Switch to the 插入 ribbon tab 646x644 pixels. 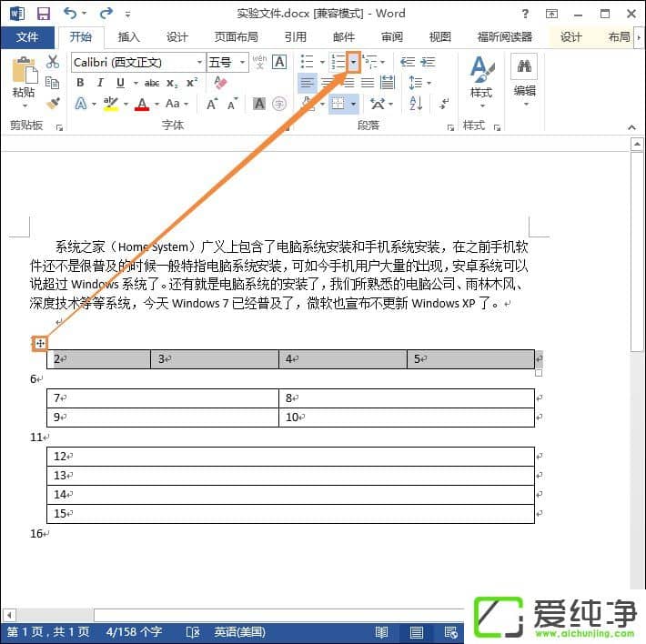(x=129, y=37)
